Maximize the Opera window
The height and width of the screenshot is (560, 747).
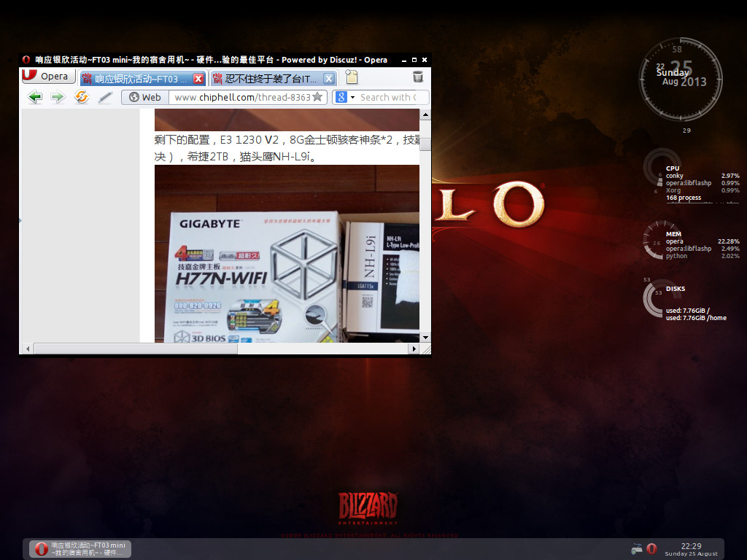414,60
